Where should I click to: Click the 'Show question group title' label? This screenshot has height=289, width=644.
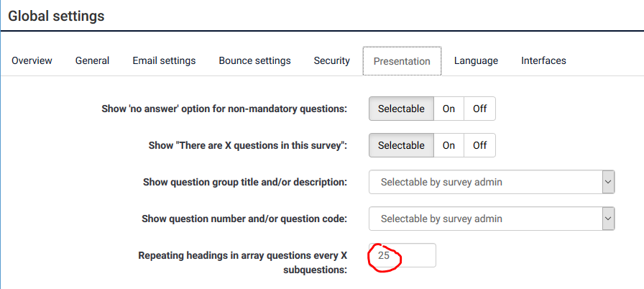pyautogui.click(x=245, y=182)
